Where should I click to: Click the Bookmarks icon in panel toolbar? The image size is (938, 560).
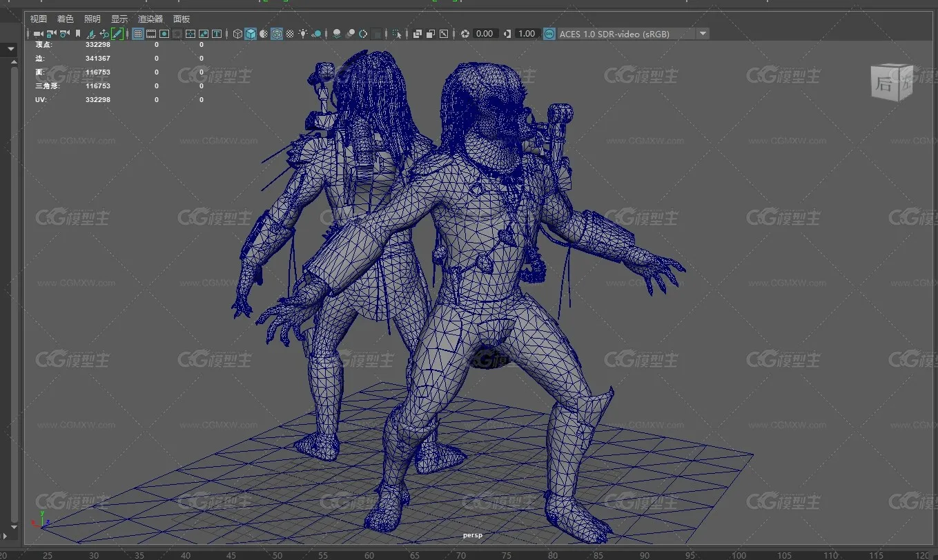point(78,34)
